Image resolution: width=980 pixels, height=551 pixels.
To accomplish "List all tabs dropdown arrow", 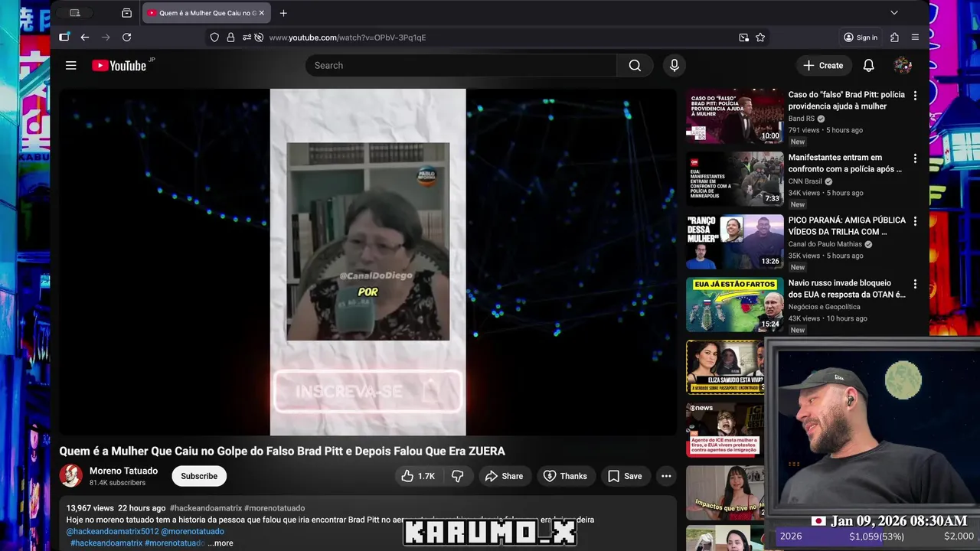I will 893,13.
